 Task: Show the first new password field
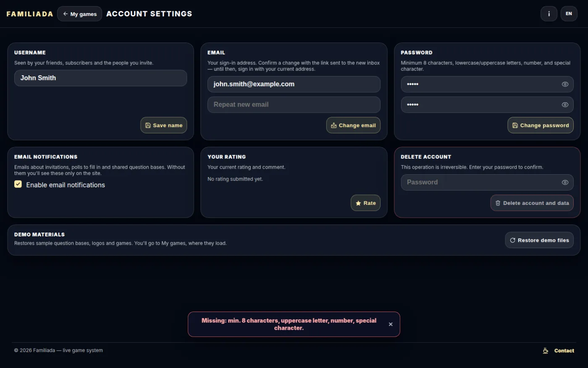coord(565,84)
